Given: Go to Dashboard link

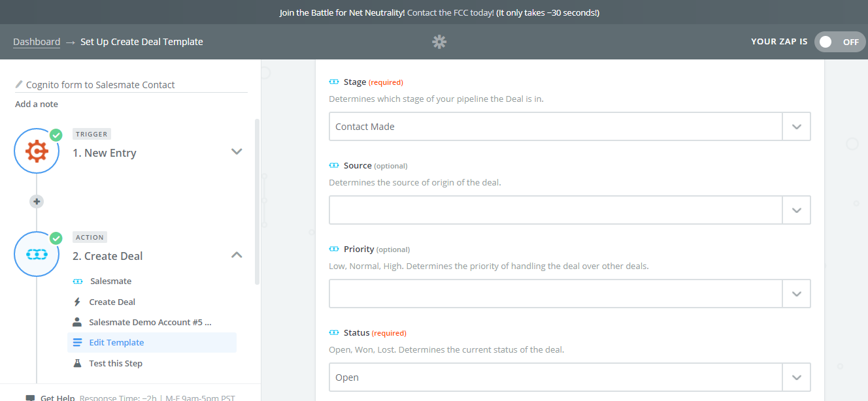Looking at the screenshot, I should click(37, 42).
